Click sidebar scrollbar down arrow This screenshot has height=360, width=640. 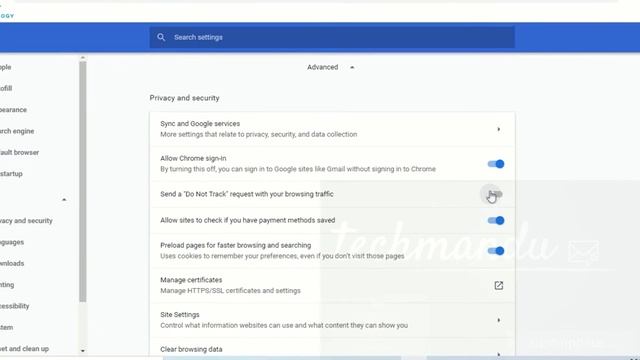pos(83,351)
